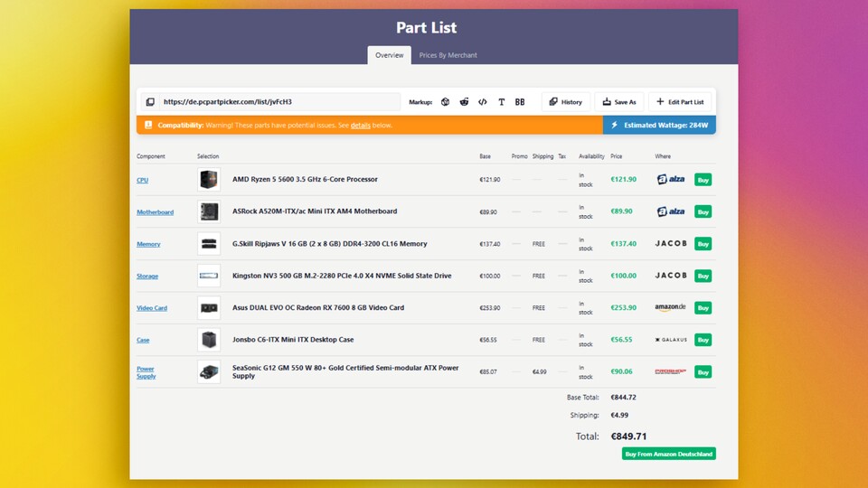Image resolution: width=868 pixels, height=488 pixels.
Task: Click Buy button for the Case
Action: tap(703, 341)
